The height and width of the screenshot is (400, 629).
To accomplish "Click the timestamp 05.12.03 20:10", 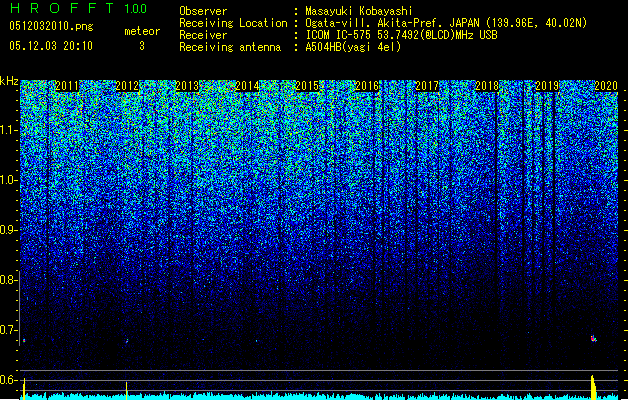I will point(51,46).
